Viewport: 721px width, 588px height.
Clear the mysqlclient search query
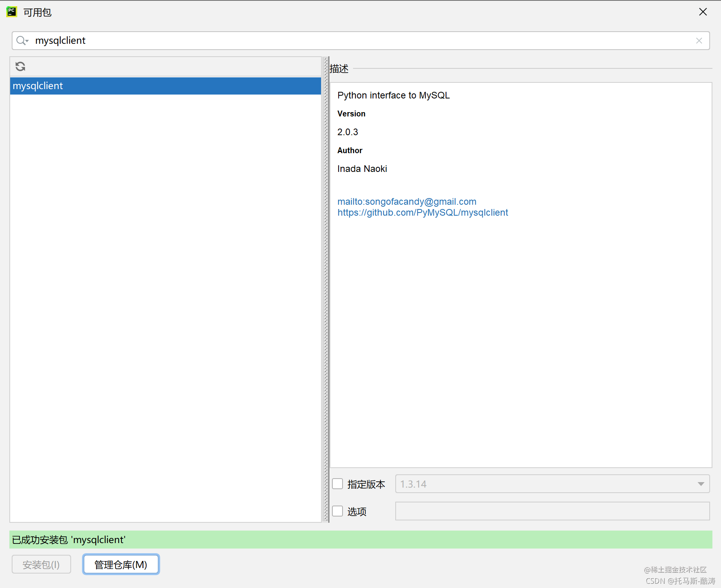[699, 40]
